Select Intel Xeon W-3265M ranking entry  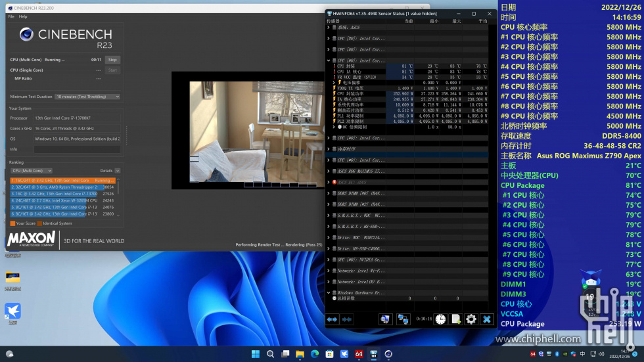[x=63, y=200]
